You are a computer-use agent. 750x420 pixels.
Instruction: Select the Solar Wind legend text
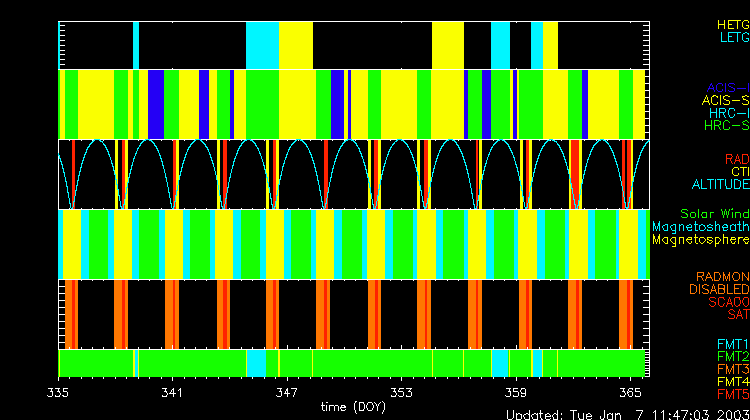pyautogui.click(x=714, y=214)
